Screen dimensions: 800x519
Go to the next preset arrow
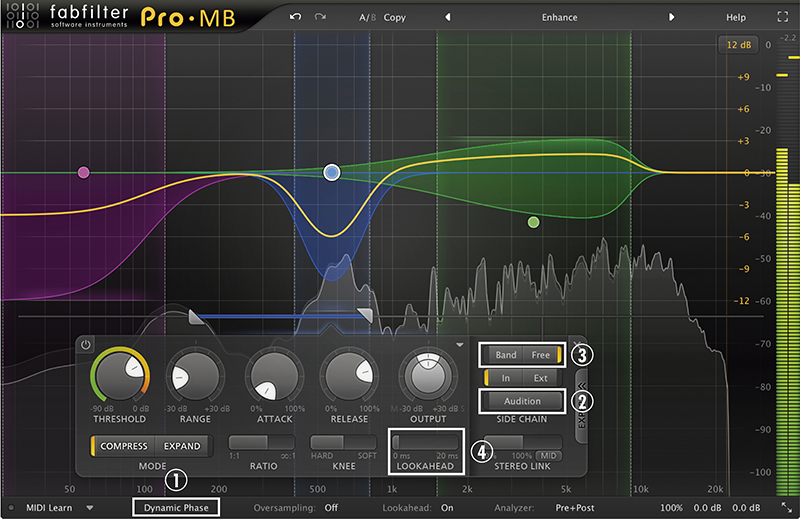tap(671, 17)
